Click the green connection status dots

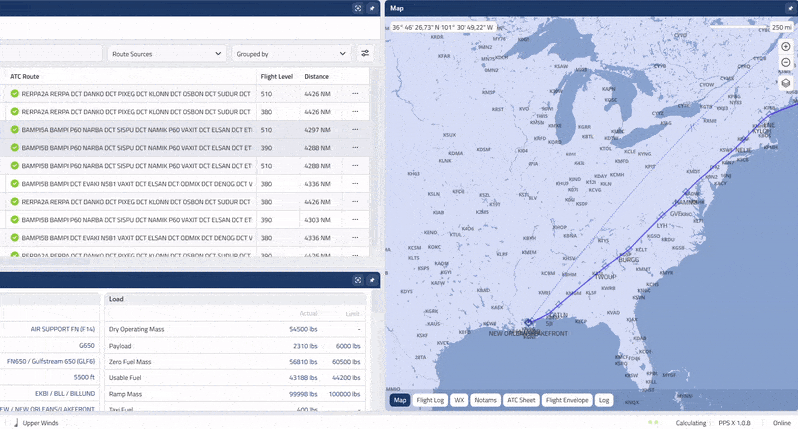[653, 422]
